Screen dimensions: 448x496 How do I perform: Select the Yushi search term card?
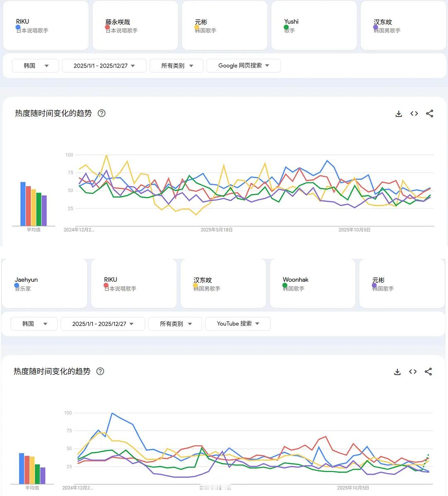click(314, 25)
